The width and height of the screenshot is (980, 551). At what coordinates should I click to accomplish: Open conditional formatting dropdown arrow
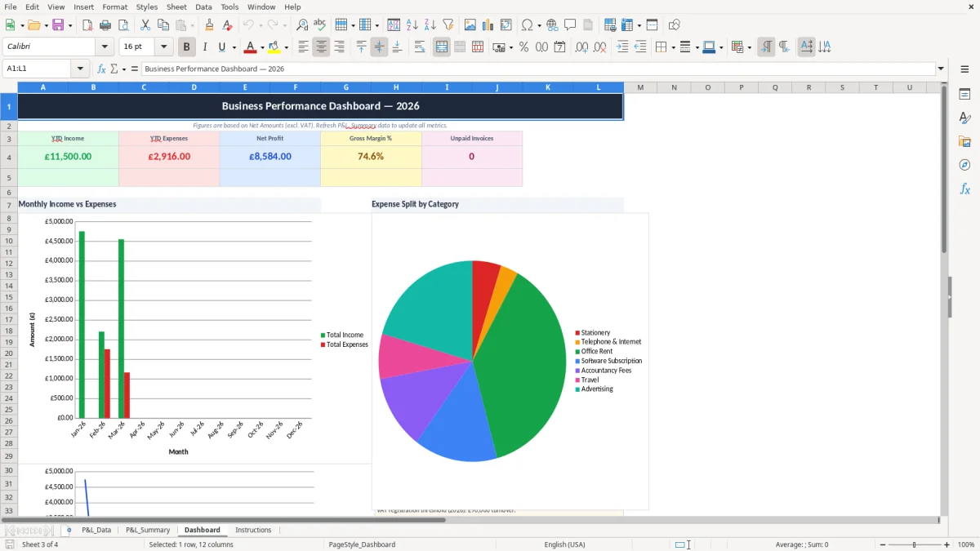(749, 47)
